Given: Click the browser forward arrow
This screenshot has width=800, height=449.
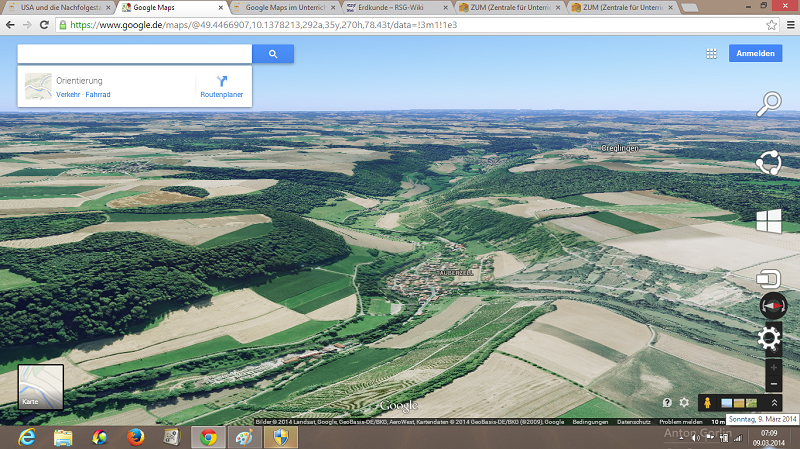Looking at the screenshot, I should [x=27, y=24].
